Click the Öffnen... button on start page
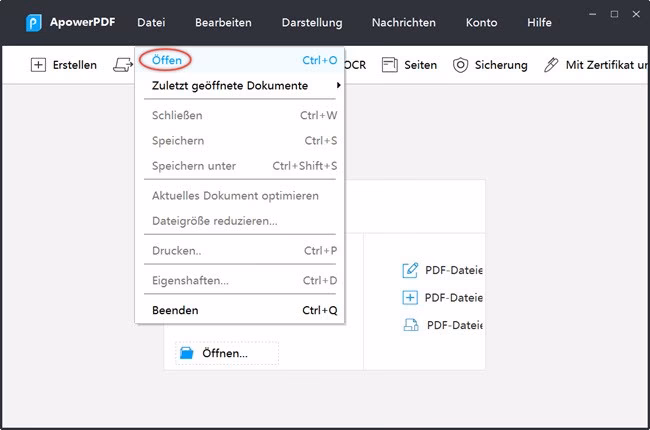 click(227, 353)
